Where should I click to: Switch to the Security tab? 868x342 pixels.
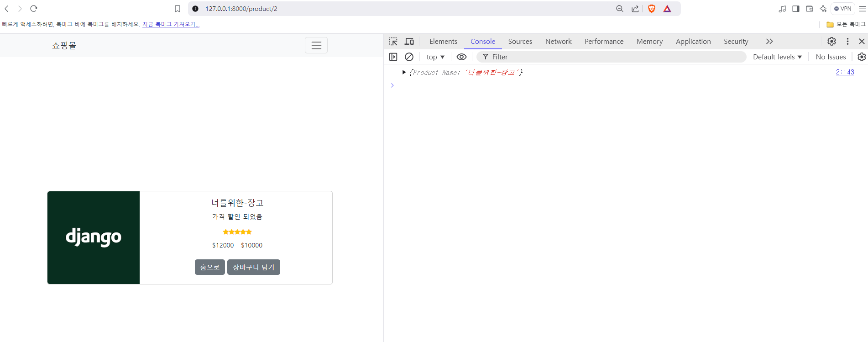tap(736, 42)
